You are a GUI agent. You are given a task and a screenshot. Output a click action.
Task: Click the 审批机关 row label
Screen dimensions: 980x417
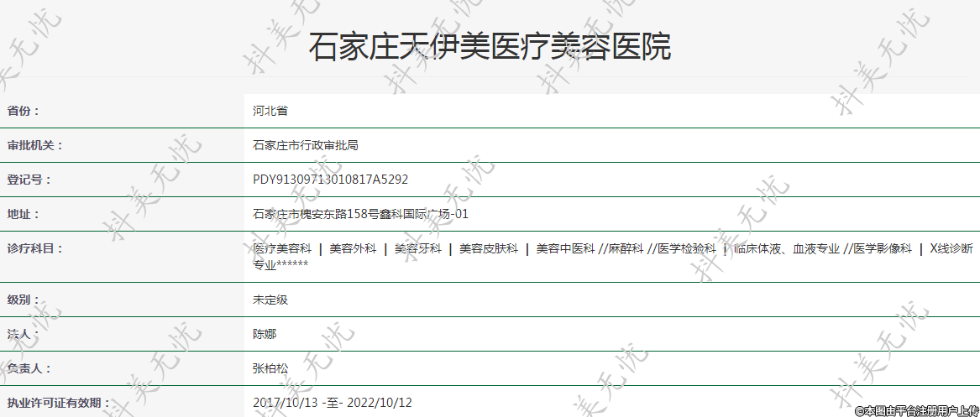[35, 145]
